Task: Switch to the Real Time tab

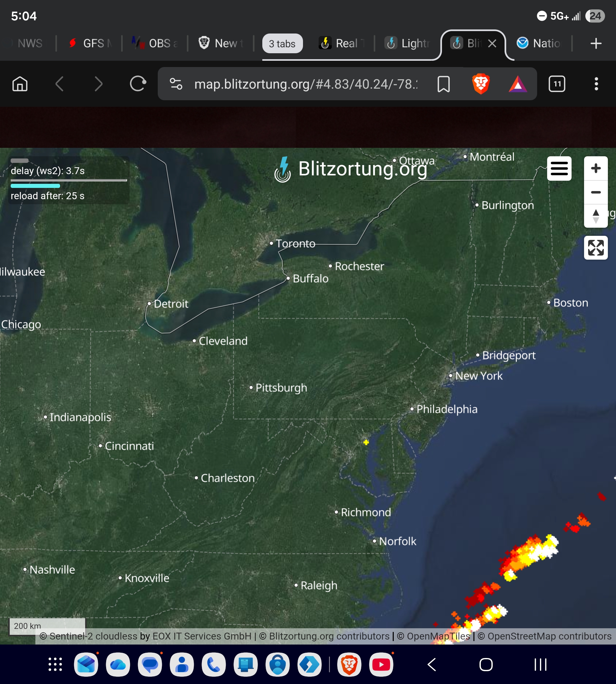Action: [342, 44]
